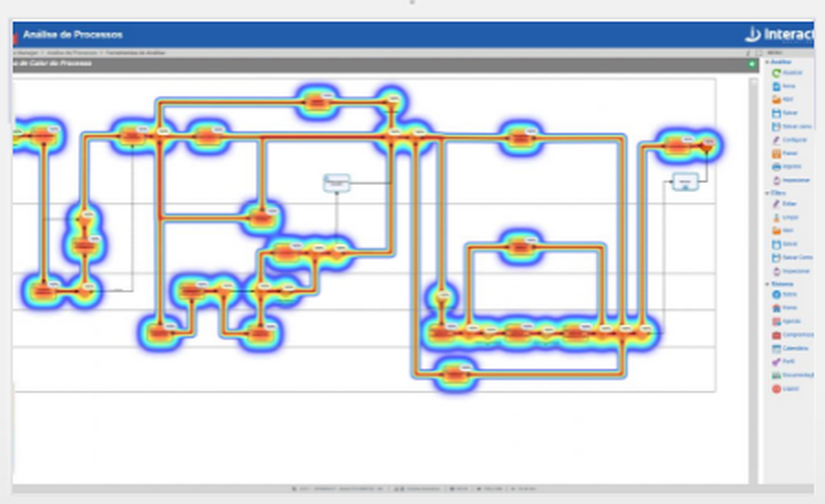Open the Sobre info item
Image resolution: width=825 pixels, height=504 pixels.
tap(785, 294)
